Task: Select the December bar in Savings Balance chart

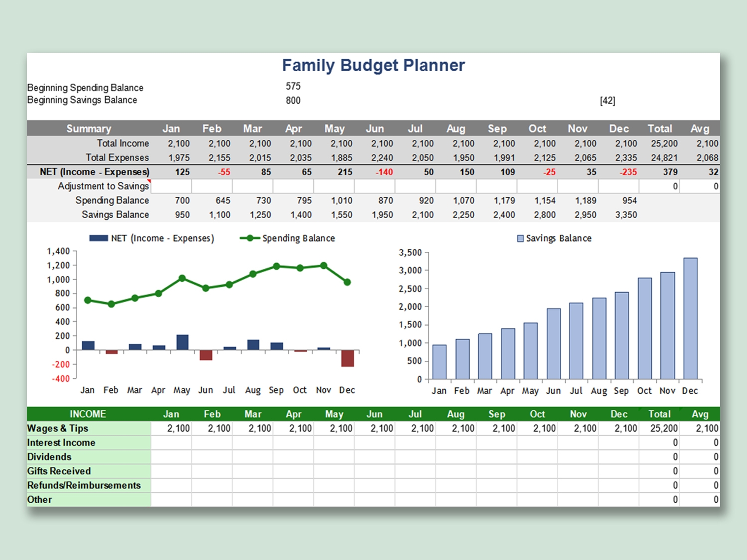Action: pyautogui.click(x=690, y=319)
